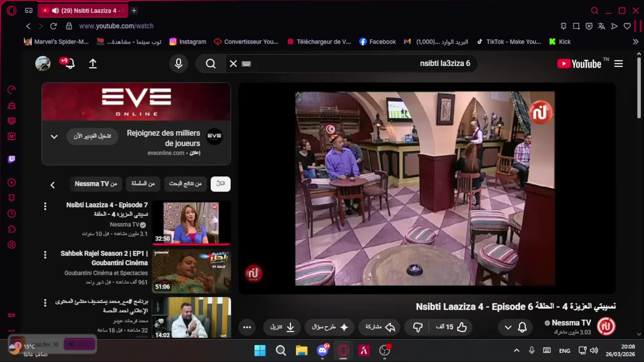Select the 'من Nessma TV' filter chip
The width and height of the screenshot is (644, 362).
(96, 184)
